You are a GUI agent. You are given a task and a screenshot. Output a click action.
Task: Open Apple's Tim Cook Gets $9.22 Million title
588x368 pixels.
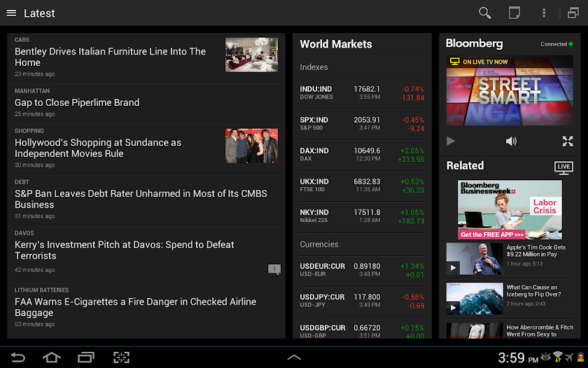pyautogui.click(x=536, y=251)
